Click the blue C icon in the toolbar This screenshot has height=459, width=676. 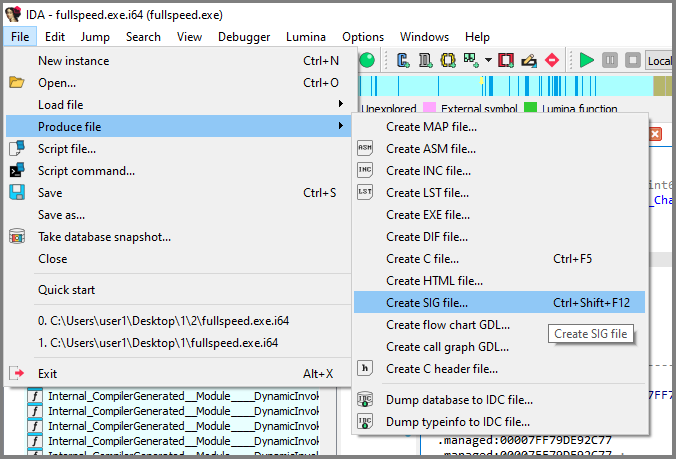(x=403, y=60)
